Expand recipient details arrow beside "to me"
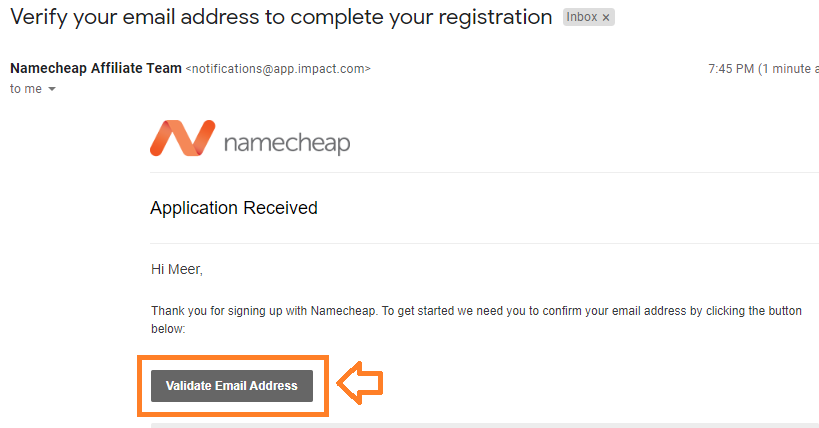This screenshot has width=819, height=428. pyautogui.click(x=52, y=89)
